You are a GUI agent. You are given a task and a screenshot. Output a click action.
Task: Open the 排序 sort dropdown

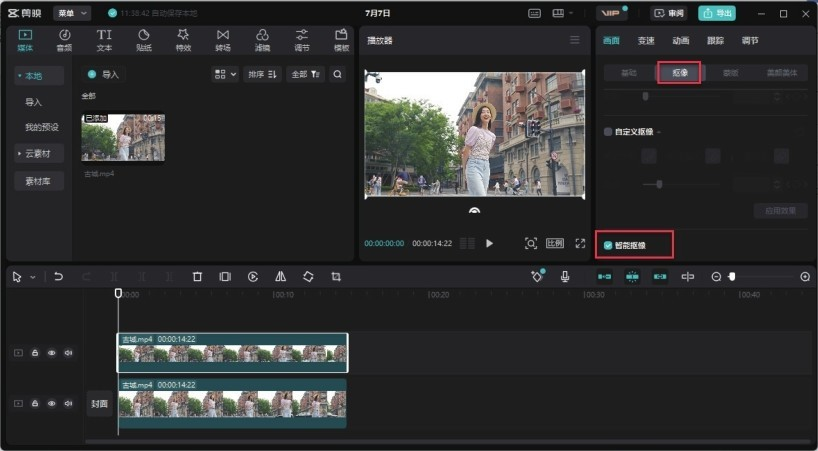tap(263, 74)
